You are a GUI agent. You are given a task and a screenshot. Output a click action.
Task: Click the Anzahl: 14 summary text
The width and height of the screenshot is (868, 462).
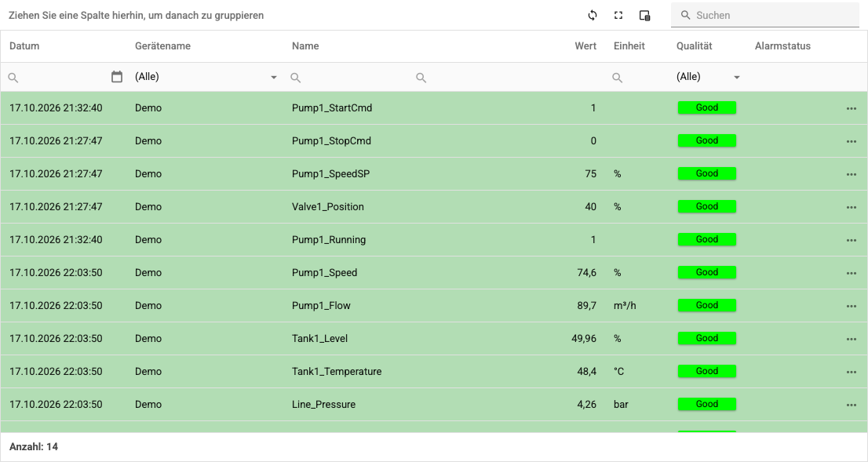(34, 446)
